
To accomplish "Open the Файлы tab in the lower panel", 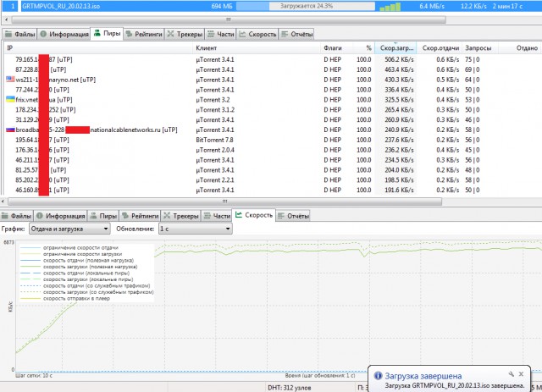I will tap(16, 216).
